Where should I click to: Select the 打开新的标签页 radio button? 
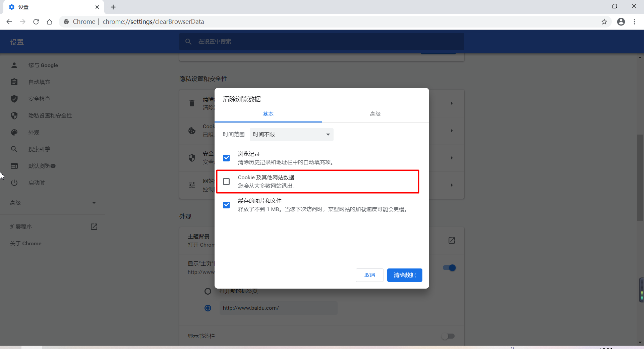(208, 291)
